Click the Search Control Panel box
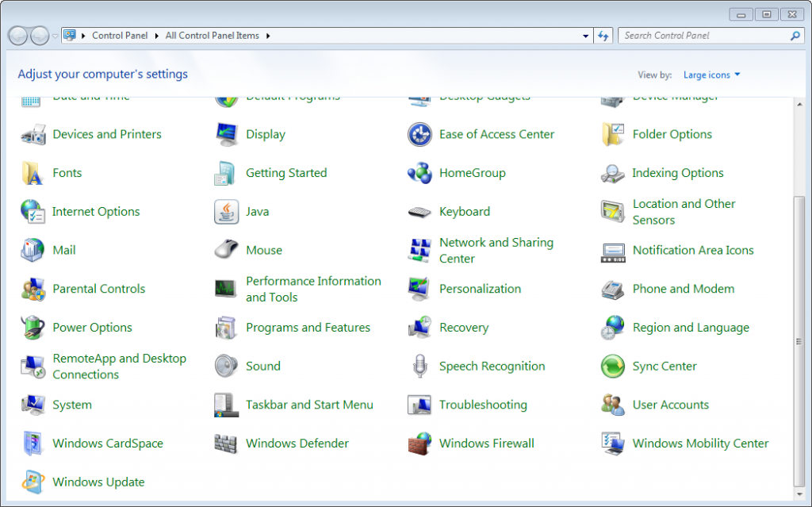This screenshot has width=812, height=507. pyautogui.click(x=704, y=36)
